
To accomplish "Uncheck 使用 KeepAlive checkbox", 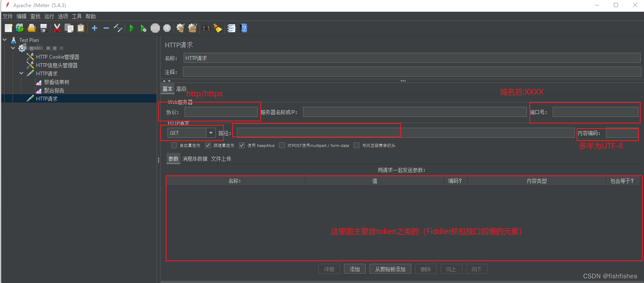I will point(242,145).
